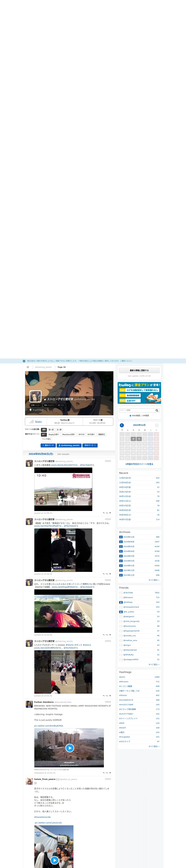Open Recent entry 06月14日(金)
This screenshot has height=868, width=186.
click(x=125, y=487)
